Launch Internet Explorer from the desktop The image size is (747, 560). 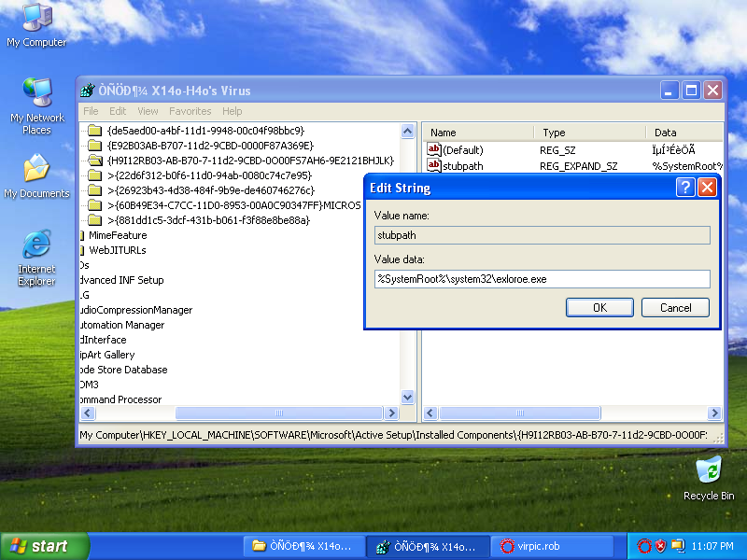pos(36,258)
